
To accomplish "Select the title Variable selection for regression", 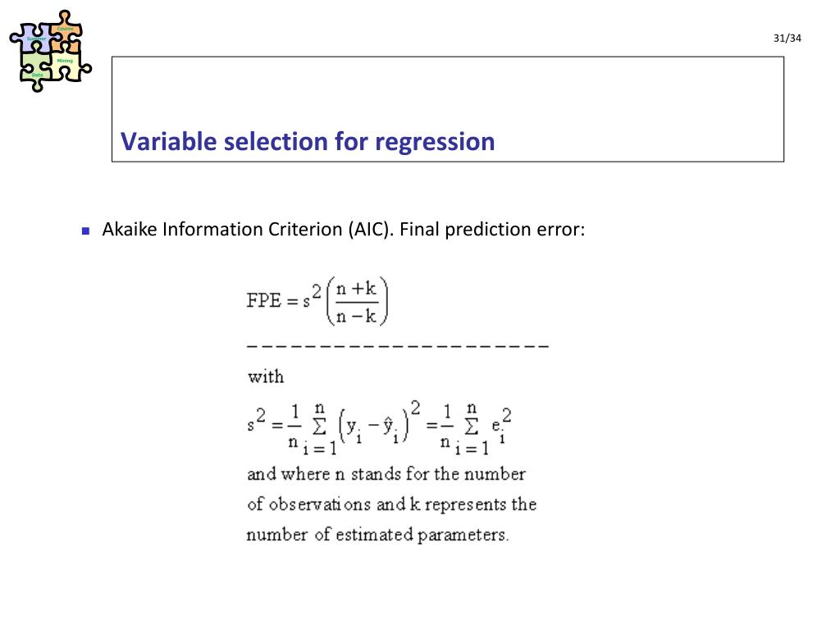I will coord(308,142).
